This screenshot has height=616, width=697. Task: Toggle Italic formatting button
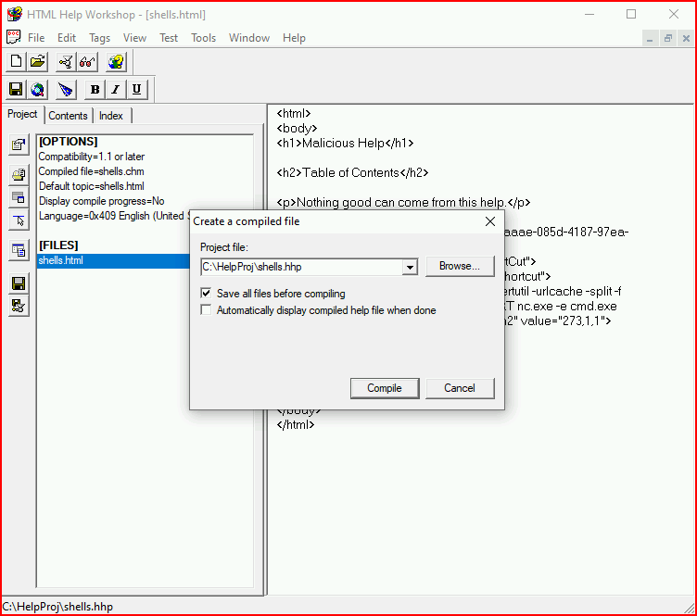click(116, 89)
